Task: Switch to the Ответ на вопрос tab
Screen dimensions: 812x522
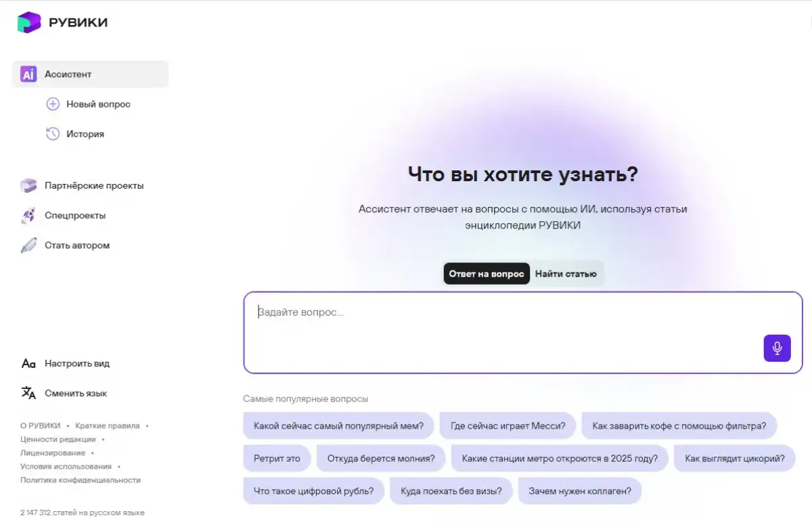Action: coord(487,274)
